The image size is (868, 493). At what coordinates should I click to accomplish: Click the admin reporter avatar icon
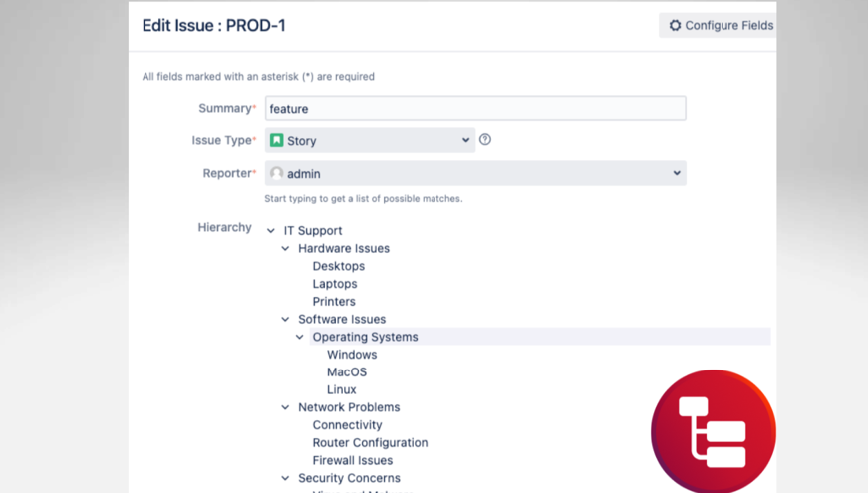click(277, 174)
